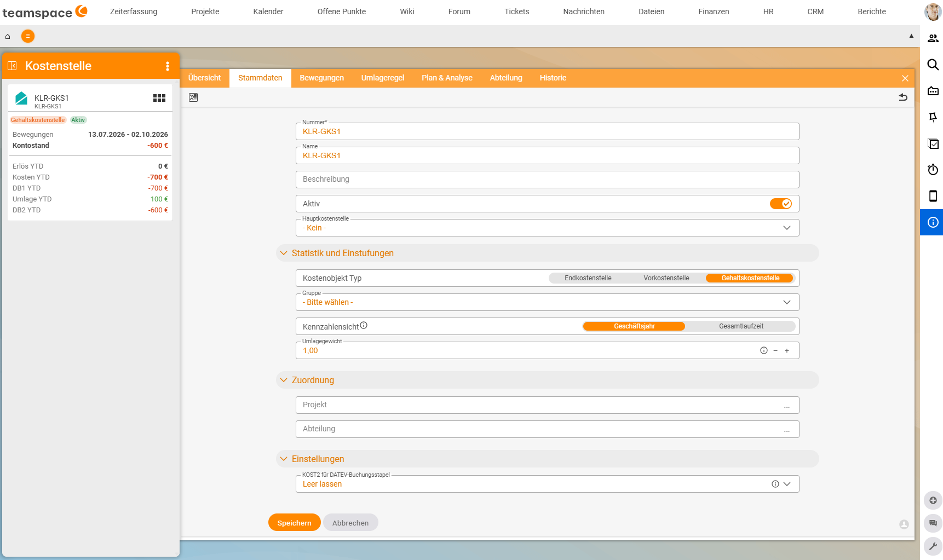
Task: Click the form layout icon below Übersicht
Action: pyautogui.click(x=193, y=97)
